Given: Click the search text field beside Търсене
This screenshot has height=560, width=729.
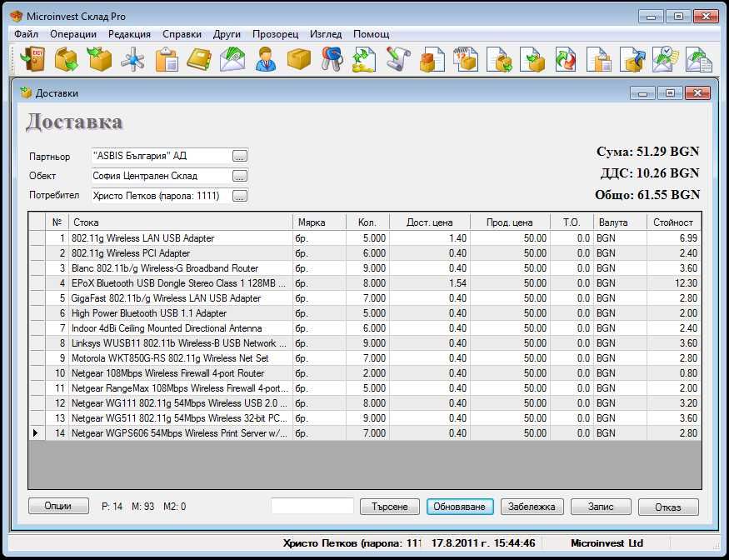Looking at the screenshot, I should click(x=312, y=507).
